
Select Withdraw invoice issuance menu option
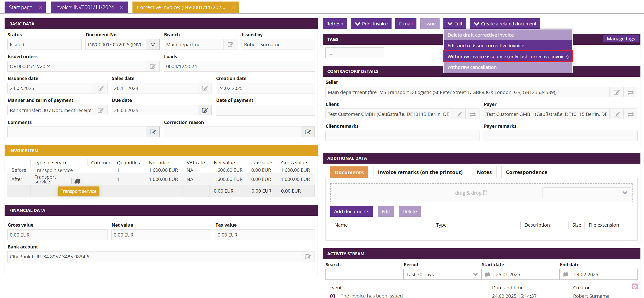pos(508,56)
